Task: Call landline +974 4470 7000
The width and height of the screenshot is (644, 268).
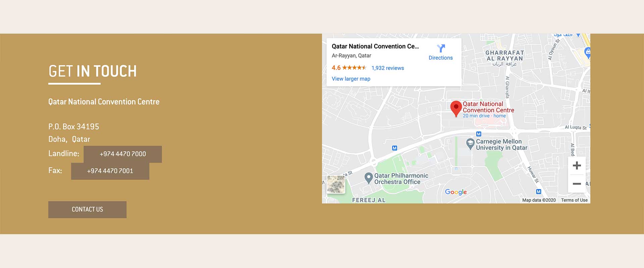Action: click(123, 154)
